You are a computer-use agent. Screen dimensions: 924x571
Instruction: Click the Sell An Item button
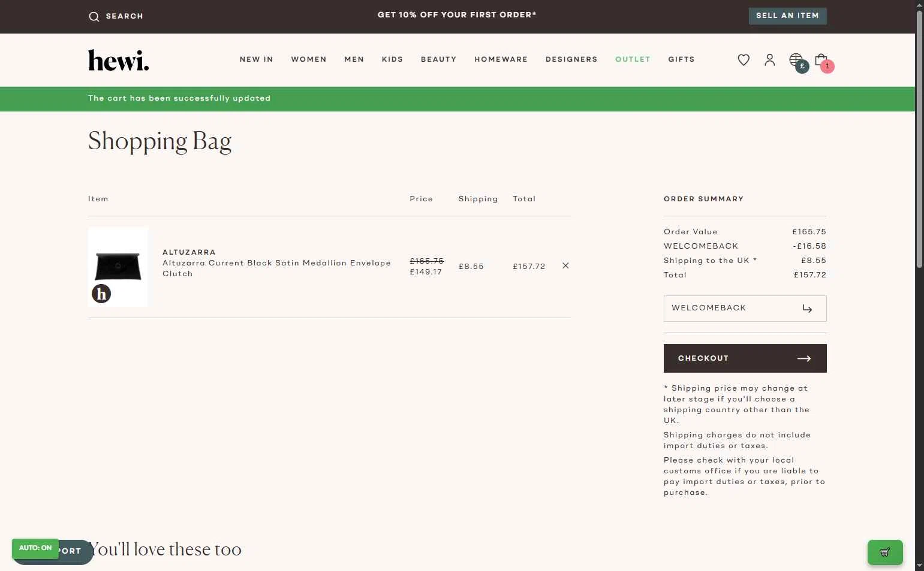pos(787,16)
